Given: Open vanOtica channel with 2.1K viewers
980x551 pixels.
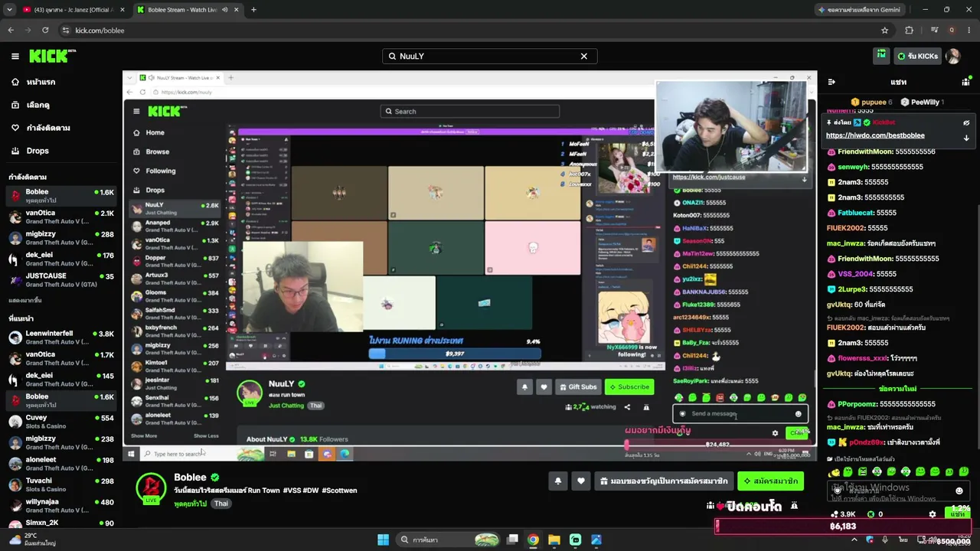Looking at the screenshot, I should (x=61, y=217).
